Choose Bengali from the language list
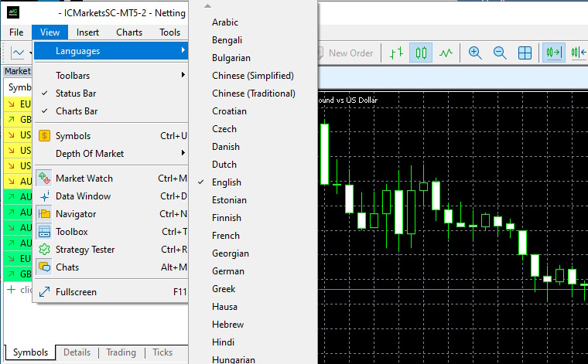The image size is (588, 364). [x=254, y=40]
